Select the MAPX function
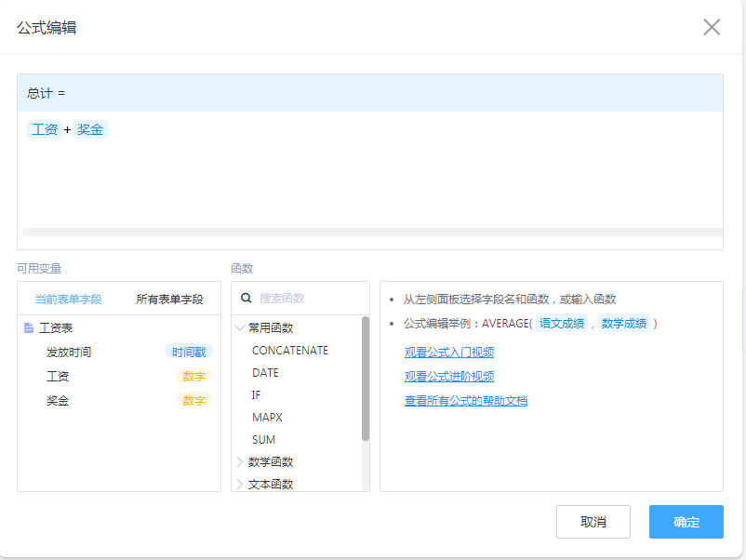746x560 pixels. 266,418
